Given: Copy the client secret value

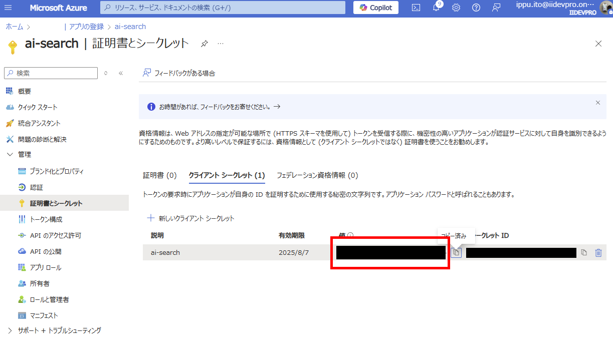Looking at the screenshot, I should [x=456, y=252].
